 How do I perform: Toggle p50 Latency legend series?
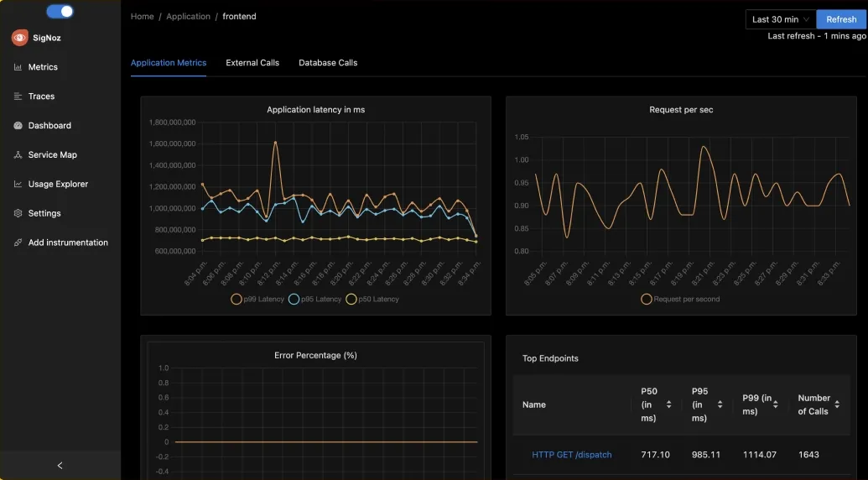point(372,300)
